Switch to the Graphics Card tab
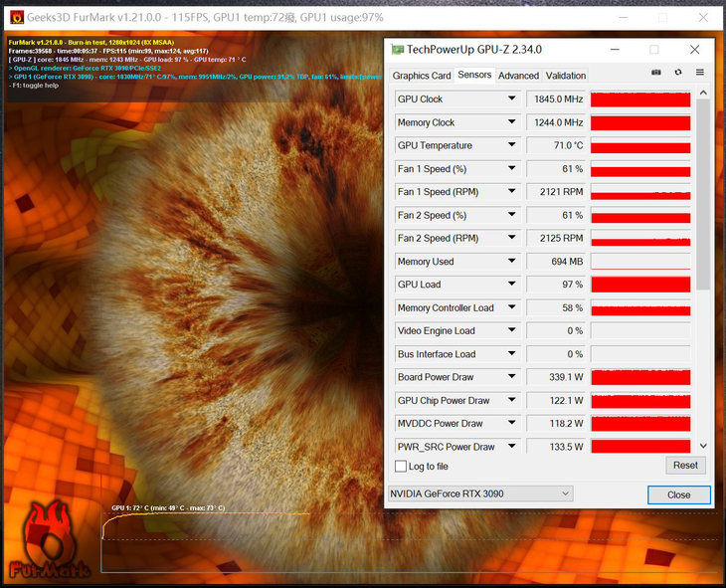The image size is (726, 588). pos(422,76)
